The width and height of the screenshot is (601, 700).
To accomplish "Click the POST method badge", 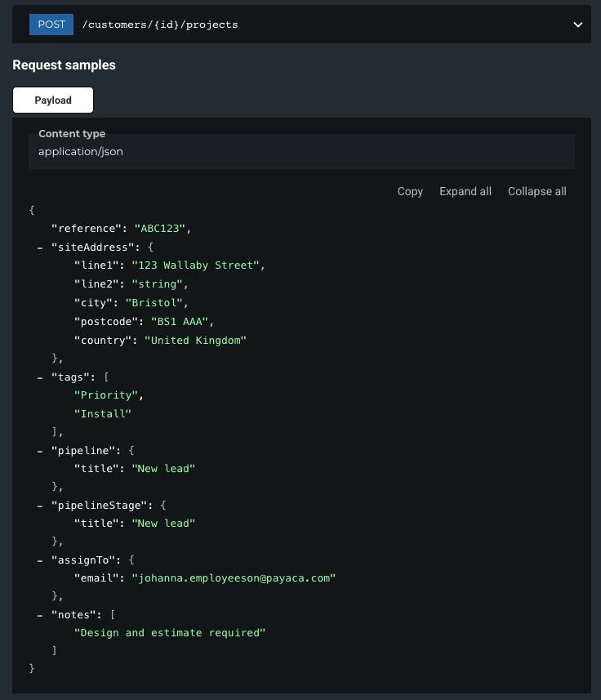I will (51, 25).
